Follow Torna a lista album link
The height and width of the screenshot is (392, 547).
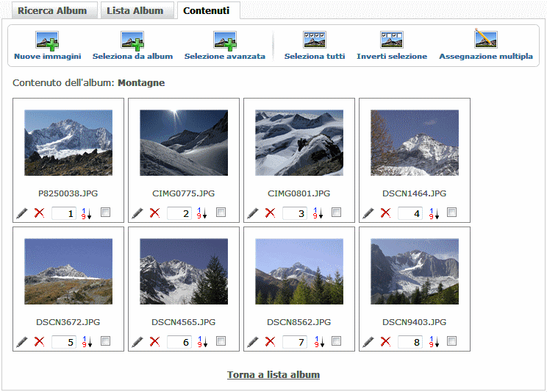[273, 374]
